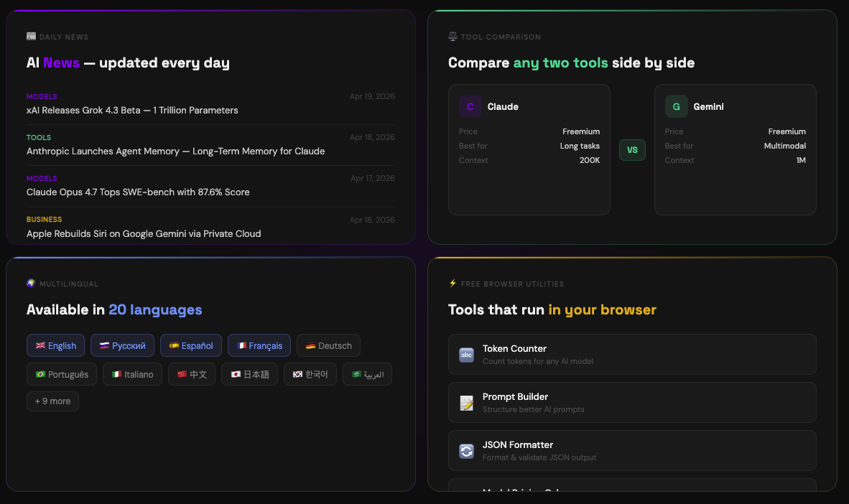Image resolution: width=849 pixels, height=504 pixels.
Task: Click the Gemini tool name
Action: tap(708, 107)
